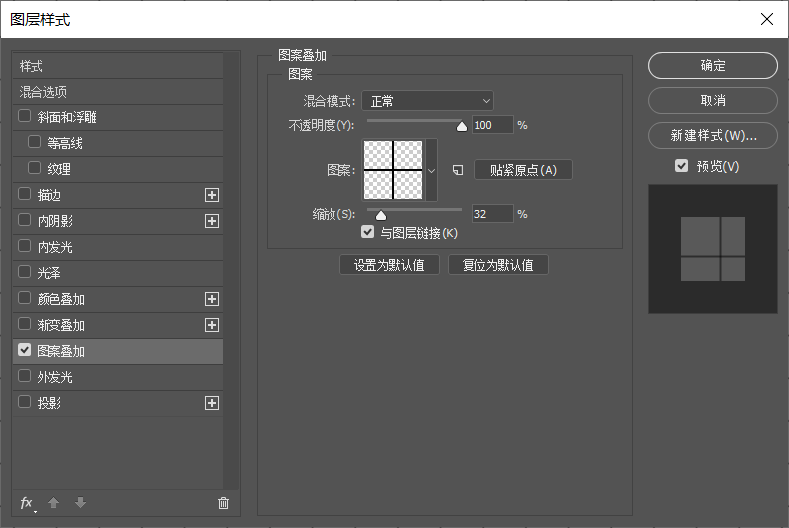The width and height of the screenshot is (789, 528).
Task: Toggle the 预览 checkbox
Action: [x=681, y=166]
